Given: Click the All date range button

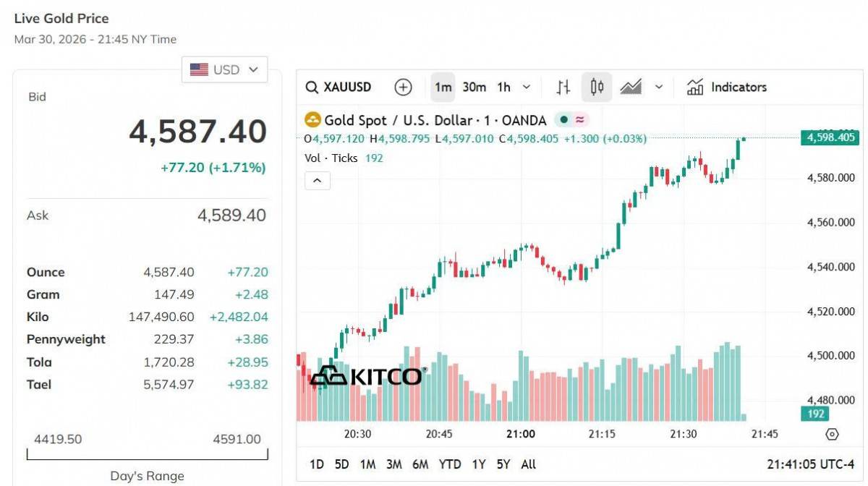Looking at the screenshot, I should [529, 464].
